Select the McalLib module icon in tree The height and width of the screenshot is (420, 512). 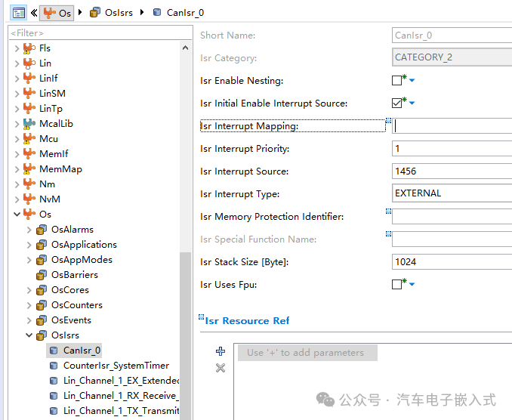pyautogui.click(x=29, y=124)
